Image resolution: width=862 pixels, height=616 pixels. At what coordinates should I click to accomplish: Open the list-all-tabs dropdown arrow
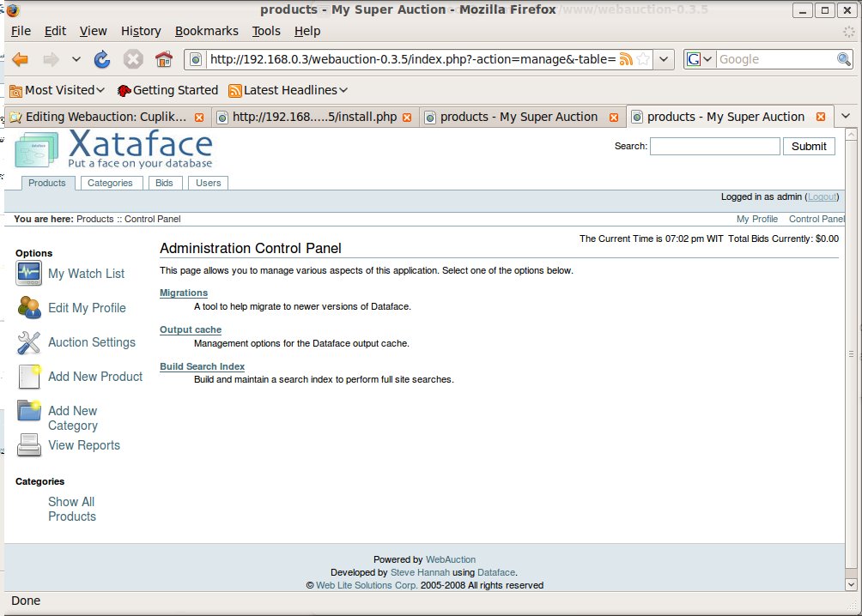(x=845, y=117)
